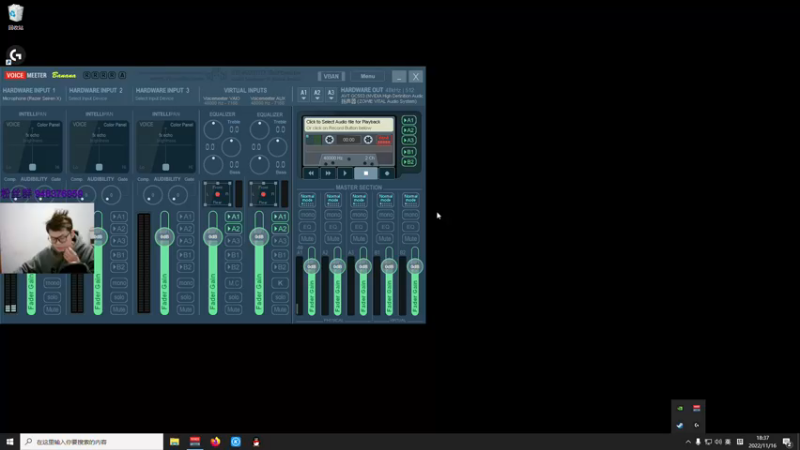The width and height of the screenshot is (800, 450).
Task: Click the microphone tray icon
Action: click(x=698, y=442)
